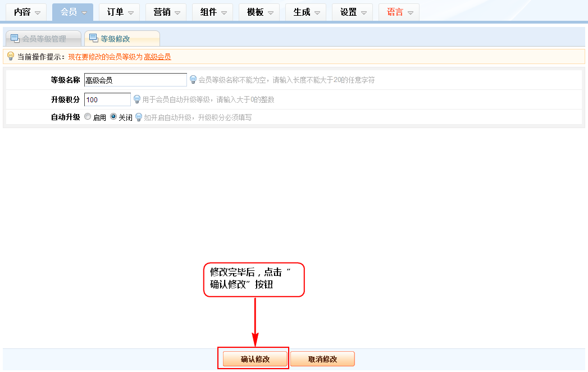The height and width of the screenshot is (372, 588).
Task: Click the 升级积分 input field
Action: 107,99
